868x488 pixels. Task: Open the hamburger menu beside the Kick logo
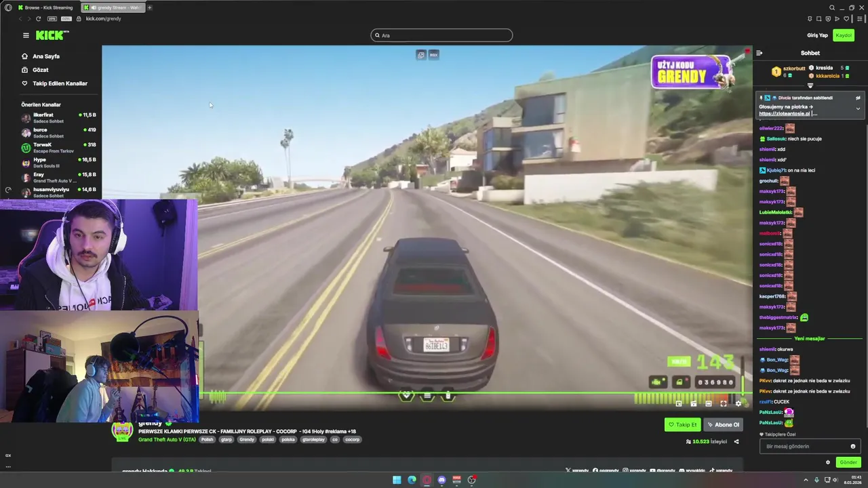coord(26,35)
